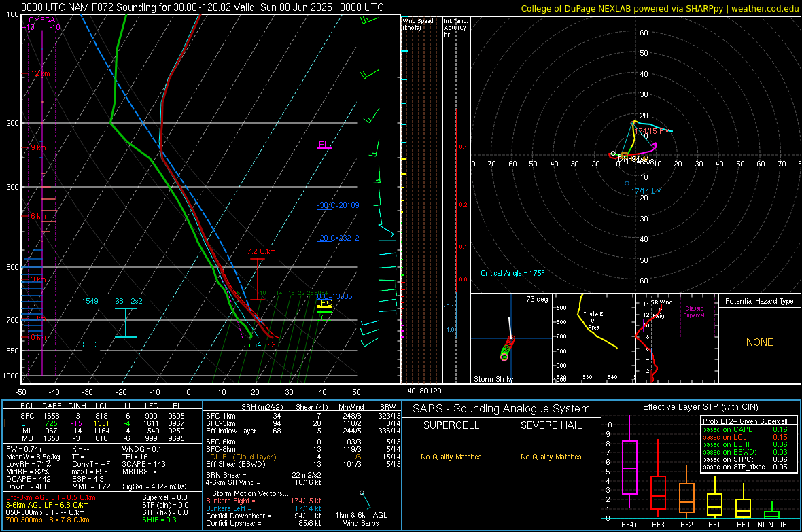Click the magenta 'Classic Supercell' label
This screenshot has width=802, height=532.
tap(694, 312)
